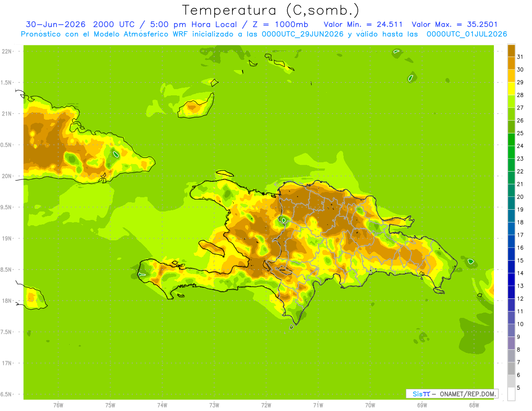Click the "0000UTC_29JUN2026" initialization time
Image resolution: width=532 pixels, height=411 pixels.
pyautogui.click(x=303, y=34)
